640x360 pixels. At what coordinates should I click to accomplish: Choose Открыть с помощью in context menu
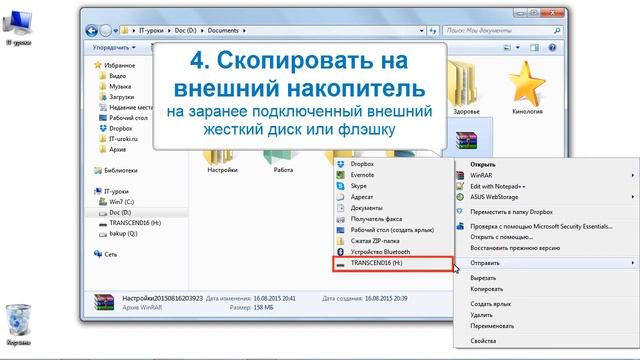pos(547,237)
